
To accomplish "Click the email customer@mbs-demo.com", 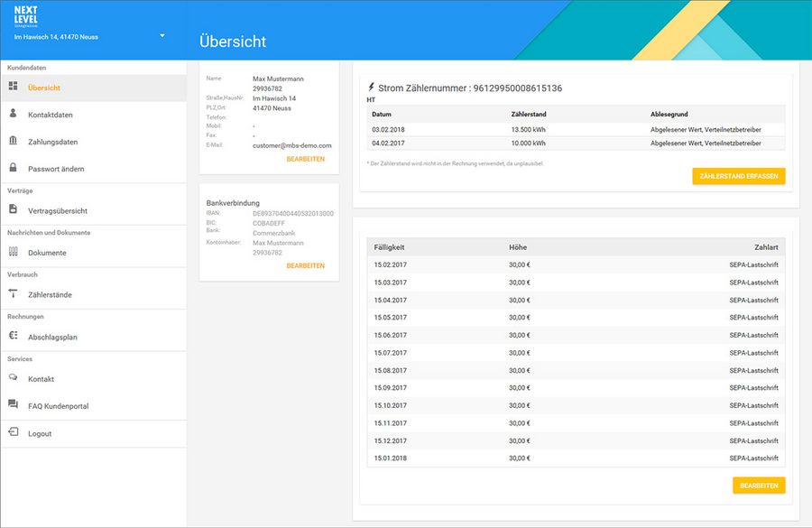I will 292,145.
